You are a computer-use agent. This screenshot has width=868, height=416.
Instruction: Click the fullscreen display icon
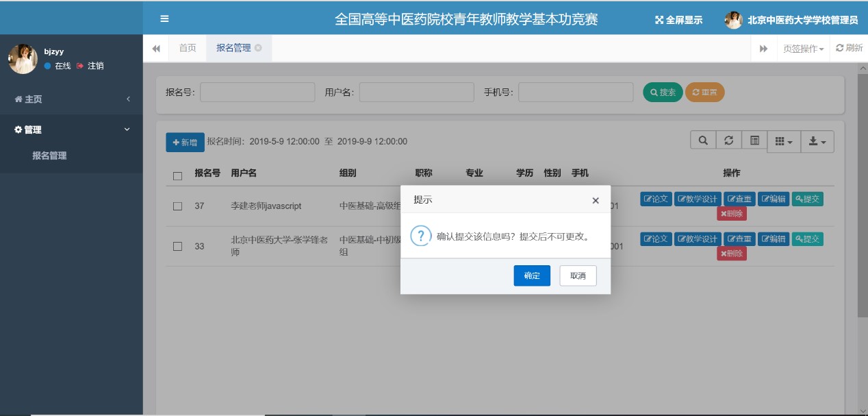tap(660, 21)
